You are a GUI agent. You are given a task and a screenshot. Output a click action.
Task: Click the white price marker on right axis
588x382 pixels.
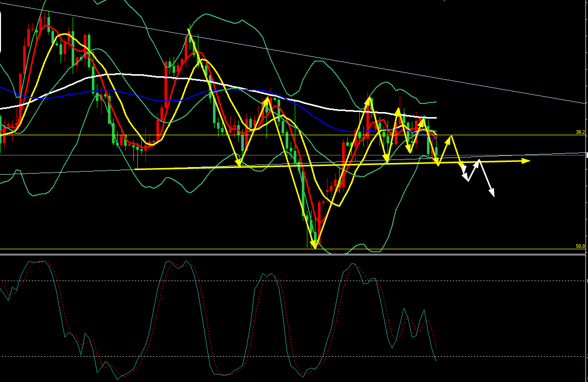coord(586,154)
